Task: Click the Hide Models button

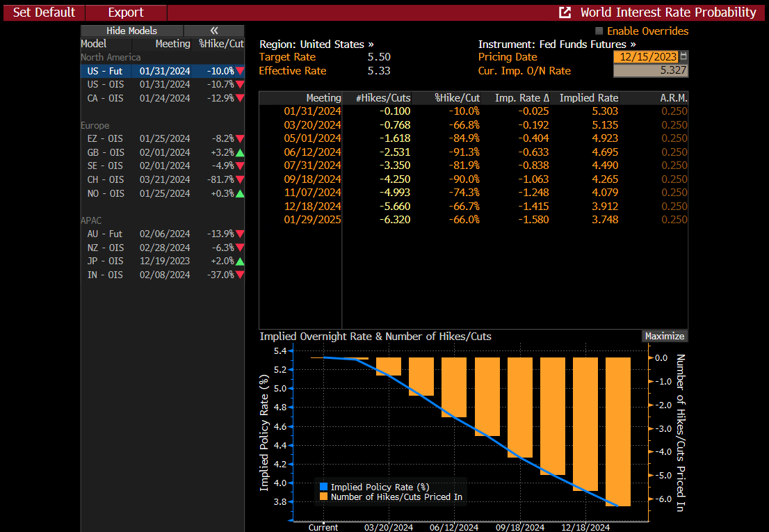Action: pos(131,31)
